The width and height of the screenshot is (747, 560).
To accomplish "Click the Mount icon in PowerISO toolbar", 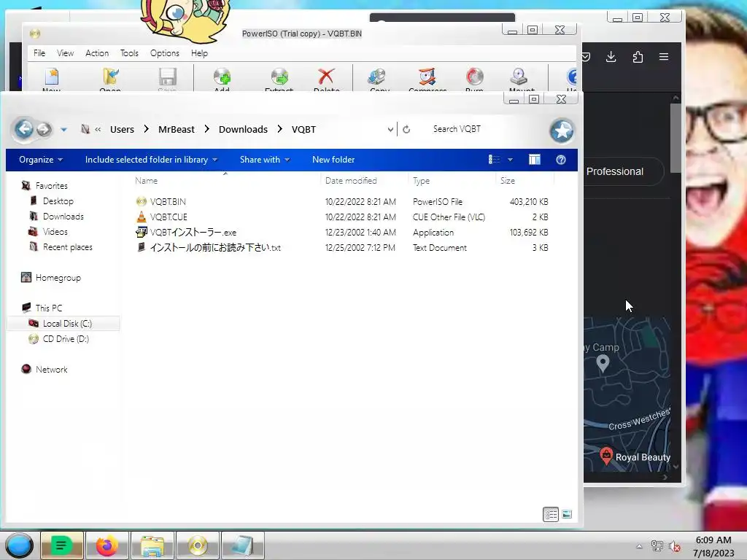I will tap(519, 77).
